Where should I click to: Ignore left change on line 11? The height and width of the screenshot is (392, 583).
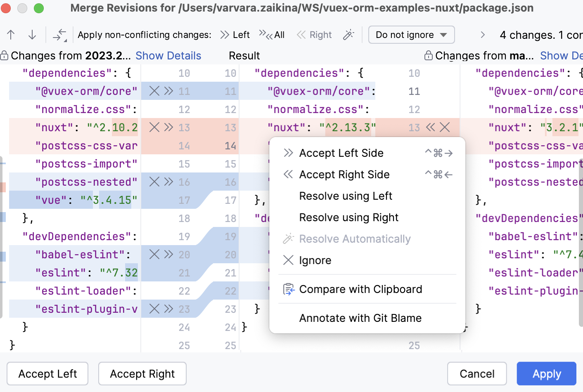pos(154,91)
